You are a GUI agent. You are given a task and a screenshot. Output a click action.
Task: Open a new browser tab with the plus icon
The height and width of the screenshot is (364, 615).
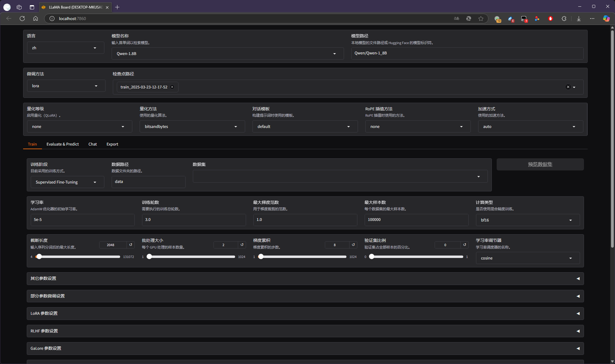pos(117,7)
